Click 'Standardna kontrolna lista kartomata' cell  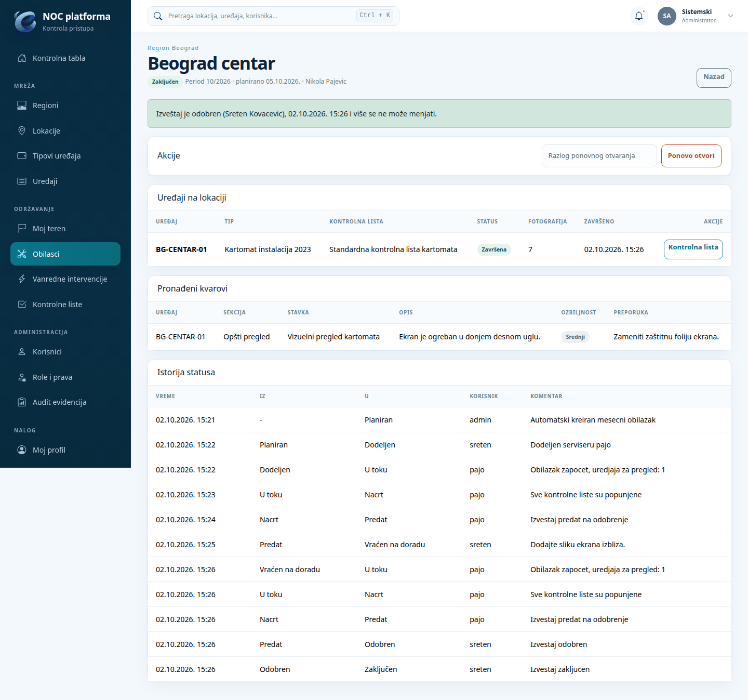[x=393, y=249]
